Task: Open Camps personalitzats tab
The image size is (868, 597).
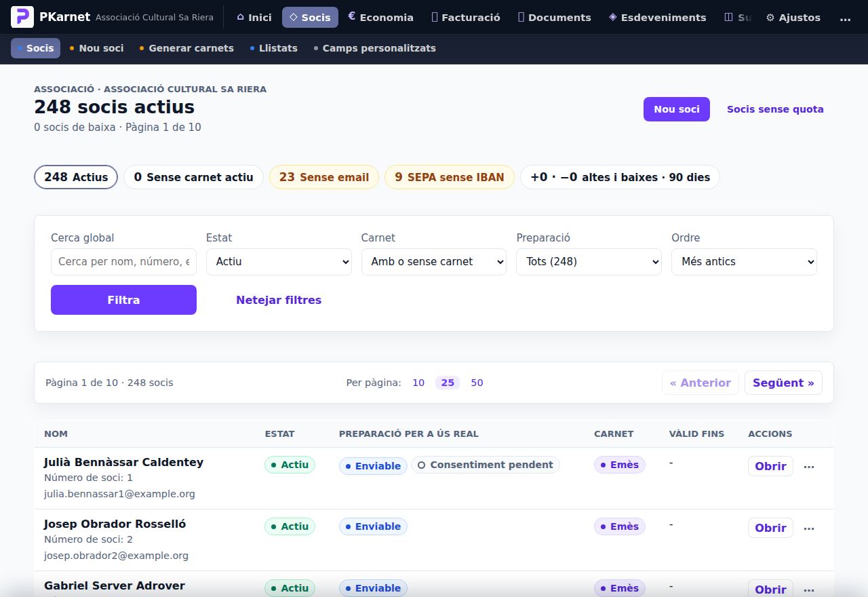Action: click(x=375, y=48)
